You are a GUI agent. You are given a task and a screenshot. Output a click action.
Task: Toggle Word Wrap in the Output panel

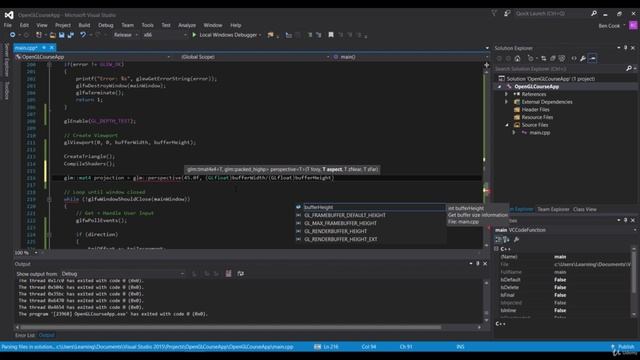[240, 273]
